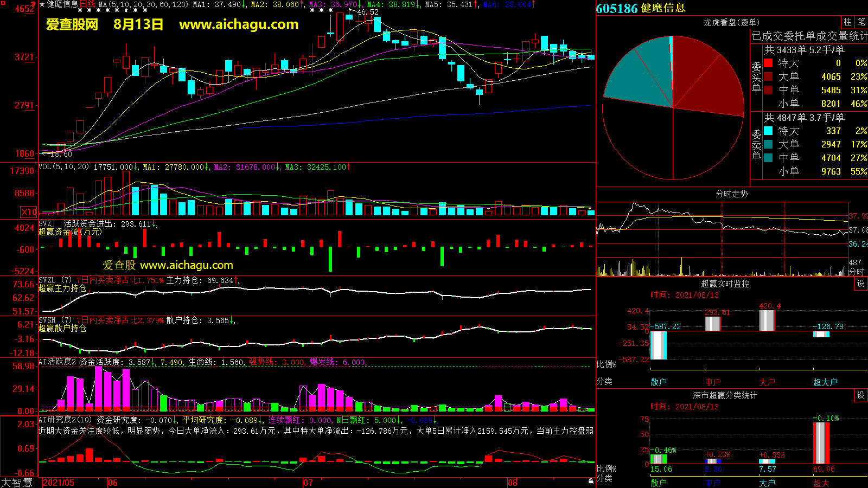868x488 pixels.
Task: Select the 散户 category in 超赢实时监控
Action: click(658, 382)
